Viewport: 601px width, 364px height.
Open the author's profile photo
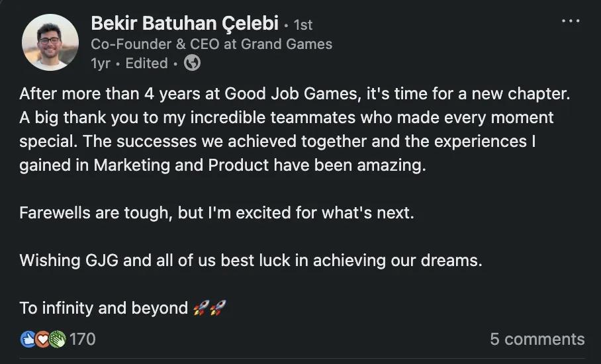click(x=50, y=42)
